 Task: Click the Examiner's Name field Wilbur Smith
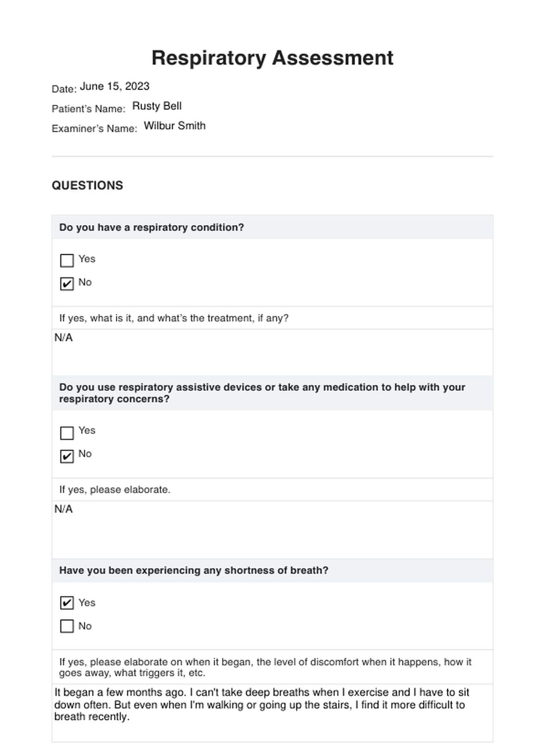174,126
